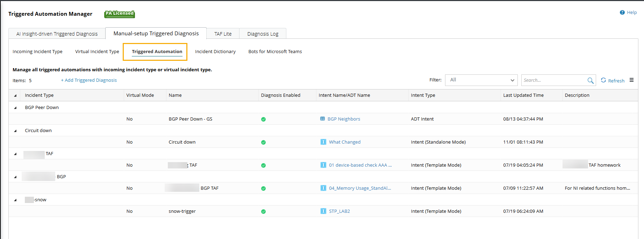Screen dimensions: 644x239
Task: Toggle Diagnosis Enabled for BGP Peer Down - GS
Action: (x=263, y=119)
